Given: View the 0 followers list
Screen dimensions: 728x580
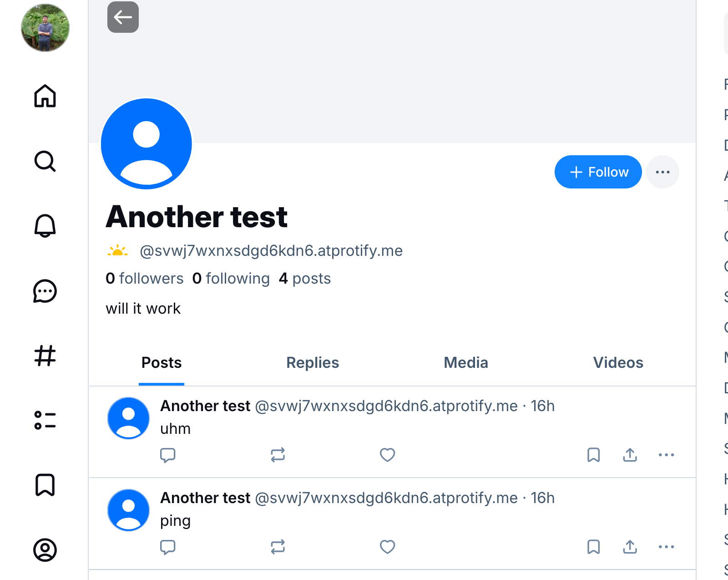Looking at the screenshot, I should (144, 279).
